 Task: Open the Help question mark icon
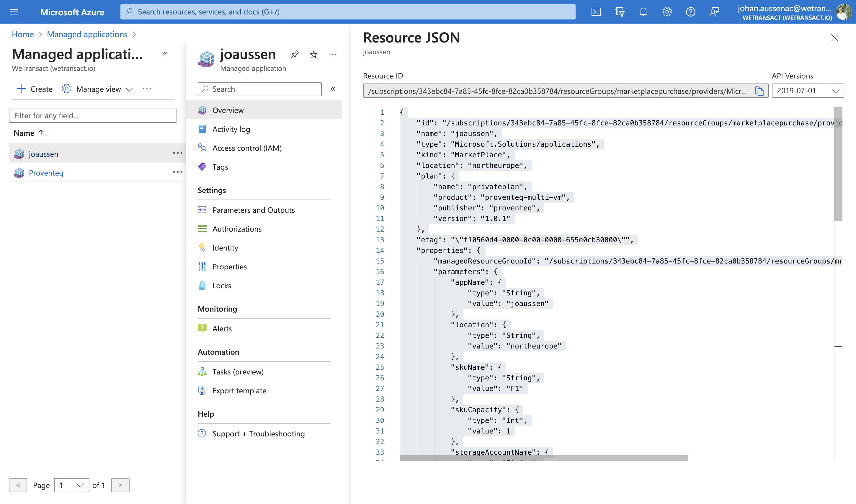coord(691,12)
